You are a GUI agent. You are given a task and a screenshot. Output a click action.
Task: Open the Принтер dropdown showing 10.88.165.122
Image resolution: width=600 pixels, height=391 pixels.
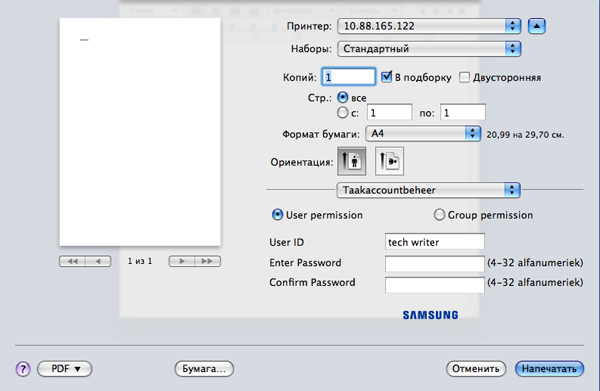click(429, 26)
